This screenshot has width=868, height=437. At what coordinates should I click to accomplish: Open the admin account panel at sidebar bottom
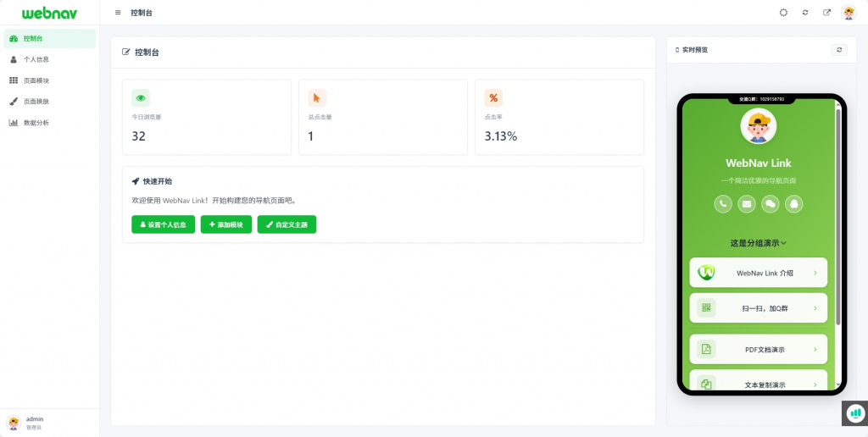coord(34,422)
